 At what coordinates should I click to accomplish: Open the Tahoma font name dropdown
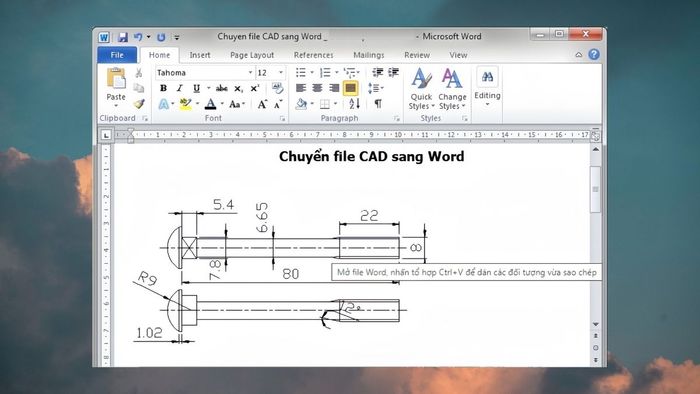250,73
